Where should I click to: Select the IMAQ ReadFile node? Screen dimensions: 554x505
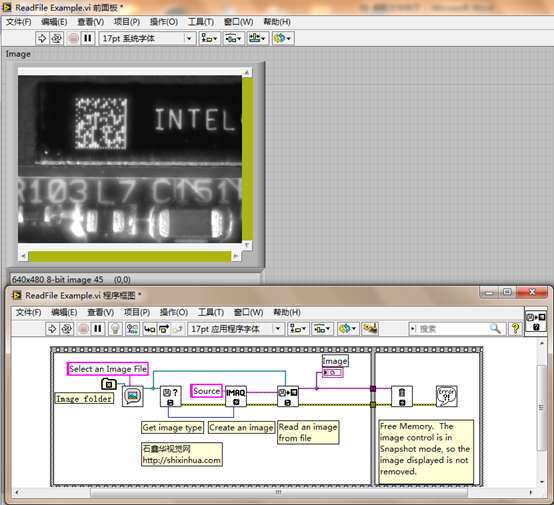pos(288,396)
